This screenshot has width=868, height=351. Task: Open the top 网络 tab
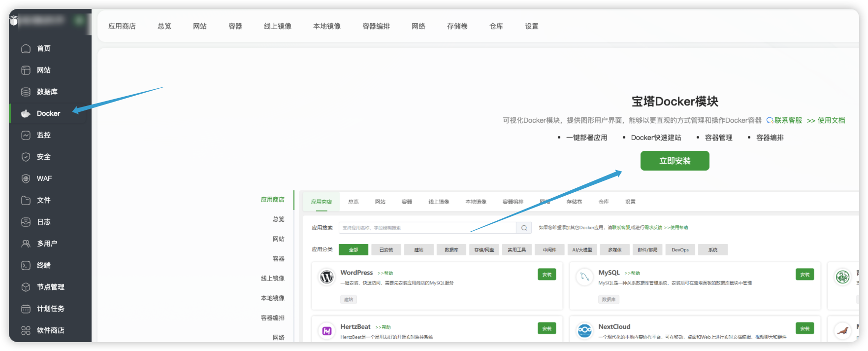(418, 26)
